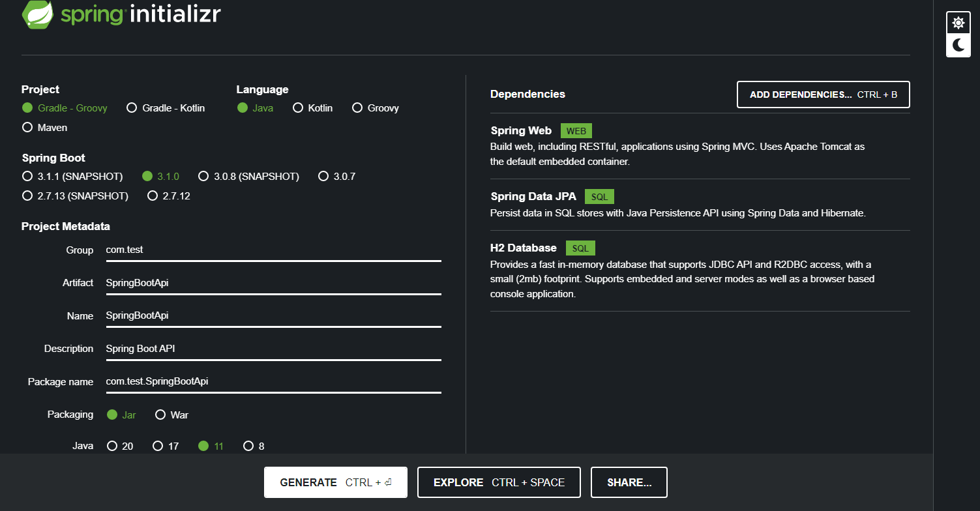Click the Generate button

(x=336, y=482)
